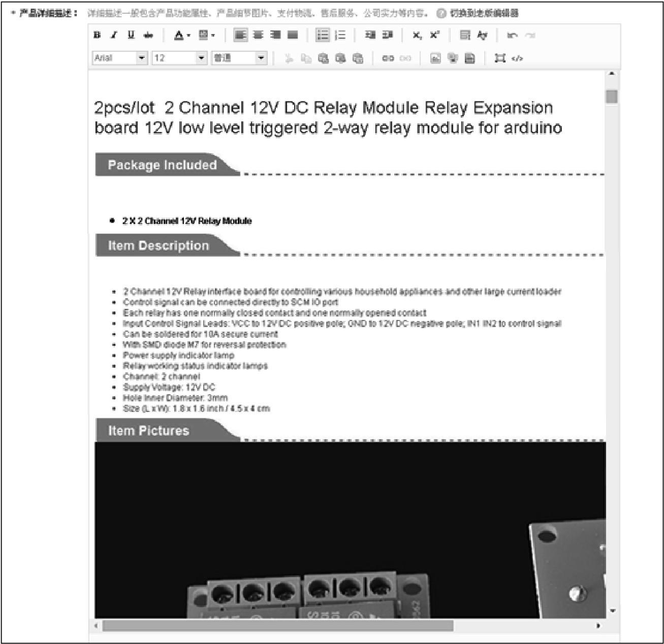The image size is (664, 644).
Task: Toggle underline formatting
Action: tap(131, 35)
